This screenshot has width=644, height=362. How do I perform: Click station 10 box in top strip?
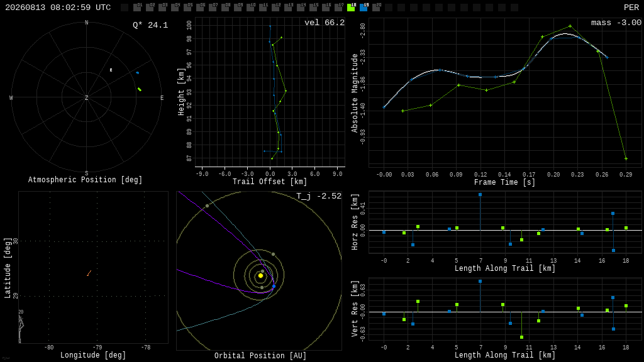250,8
